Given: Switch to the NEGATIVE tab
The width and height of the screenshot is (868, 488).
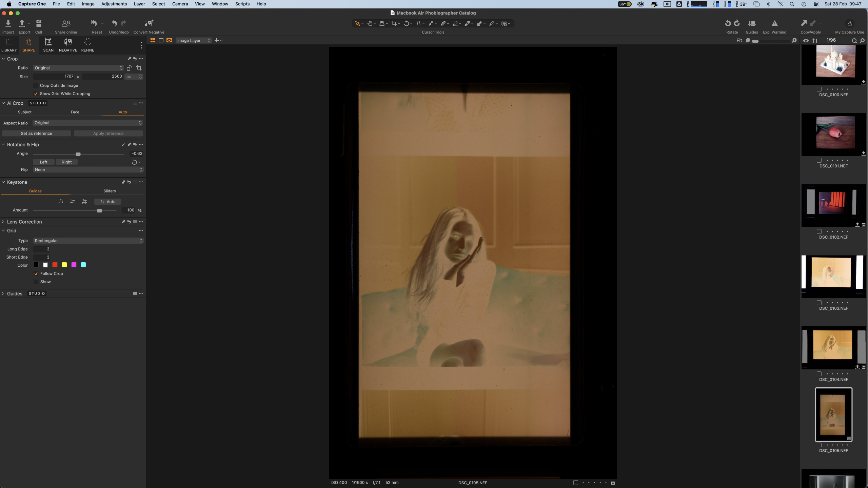Looking at the screenshot, I should (x=68, y=45).
